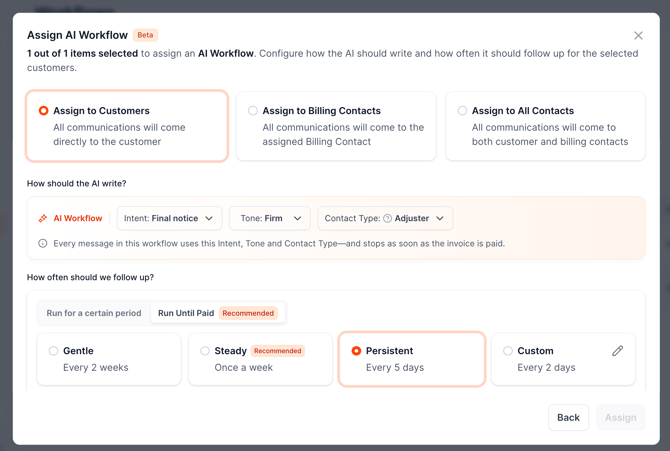Viewport: 670px width, 451px height.
Task: Select the Custom every 2 days radio
Action: tap(508, 351)
